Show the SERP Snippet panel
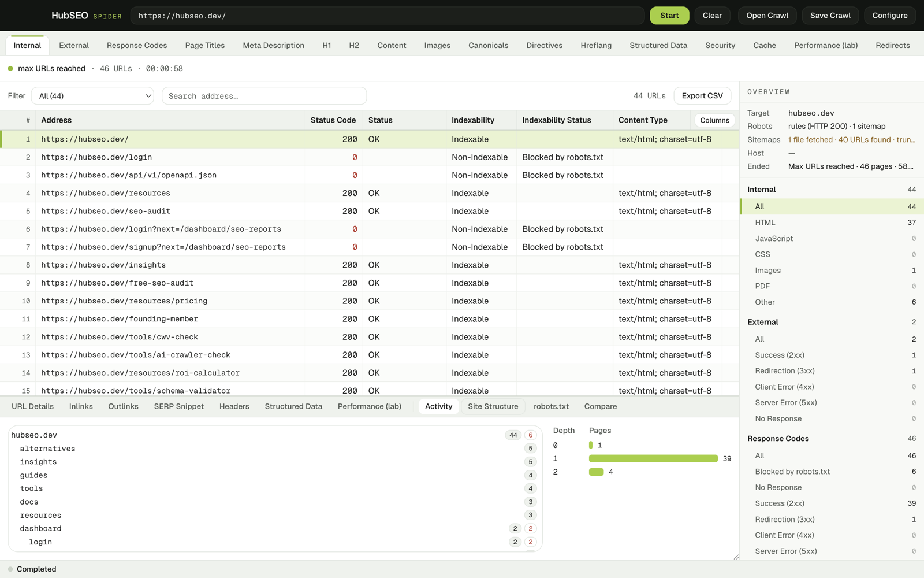Viewport: 924px width, 578px height. click(179, 406)
